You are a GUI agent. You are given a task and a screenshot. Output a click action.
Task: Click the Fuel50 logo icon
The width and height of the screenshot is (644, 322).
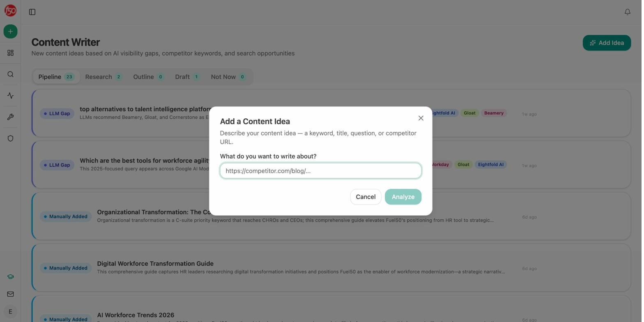tap(10, 10)
